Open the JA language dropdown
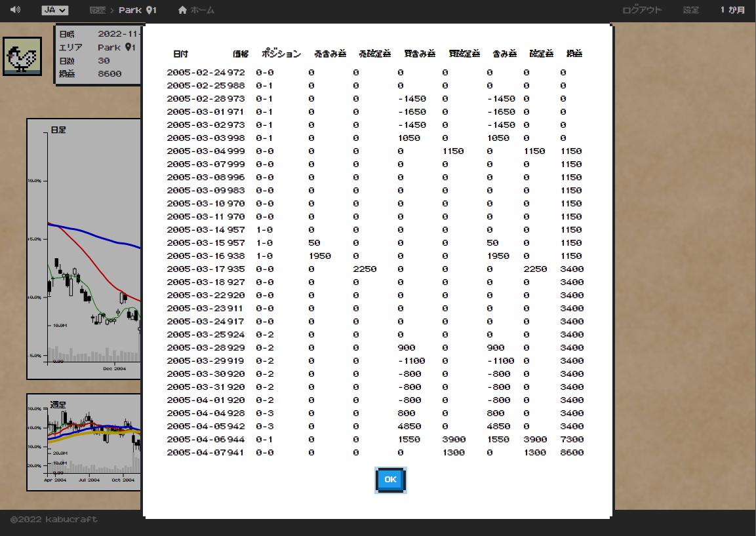 click(x=54, y=10)
